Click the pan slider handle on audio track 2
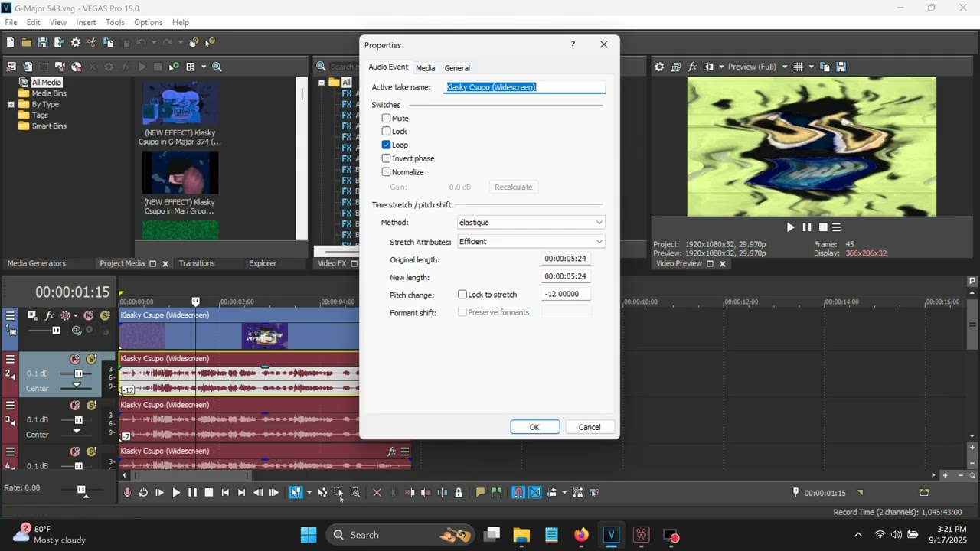The image size is (980, 551). coord(77,386)
